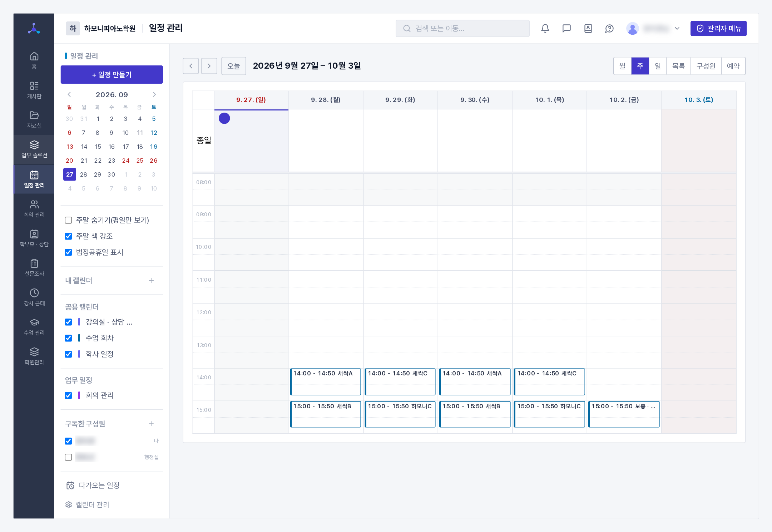Open the 10. 2. 15:00 보충 event
The image size is (772, 532).
coord(624,414)
